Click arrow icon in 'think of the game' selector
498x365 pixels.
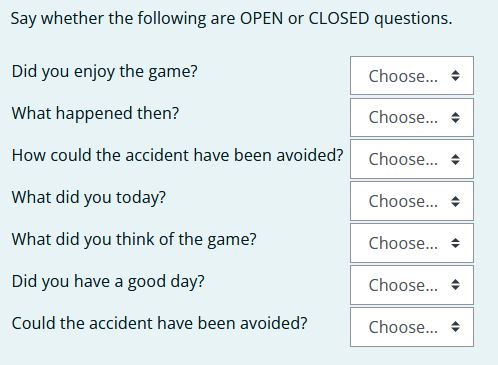[456, 243]
